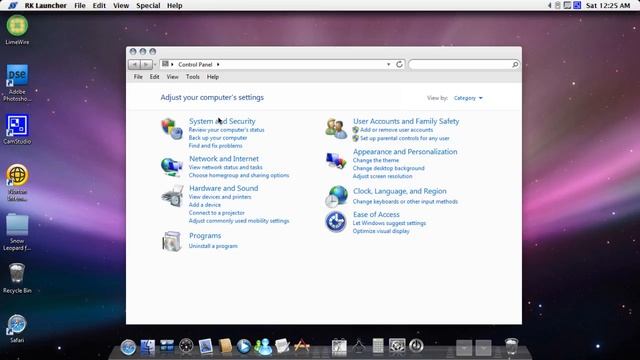The height and width of the screenshot is (360, 640).
Task: Open the Tools menu in Control Panel
Action: pos(193,77)
